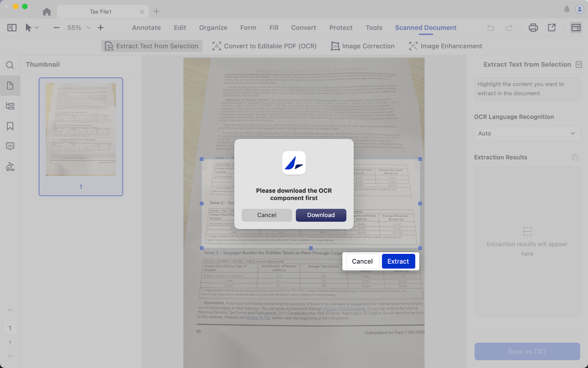The width and height of the screenshot is (588, 368).
Task: Click the notification bell icon
Action: tap(567, 10)
